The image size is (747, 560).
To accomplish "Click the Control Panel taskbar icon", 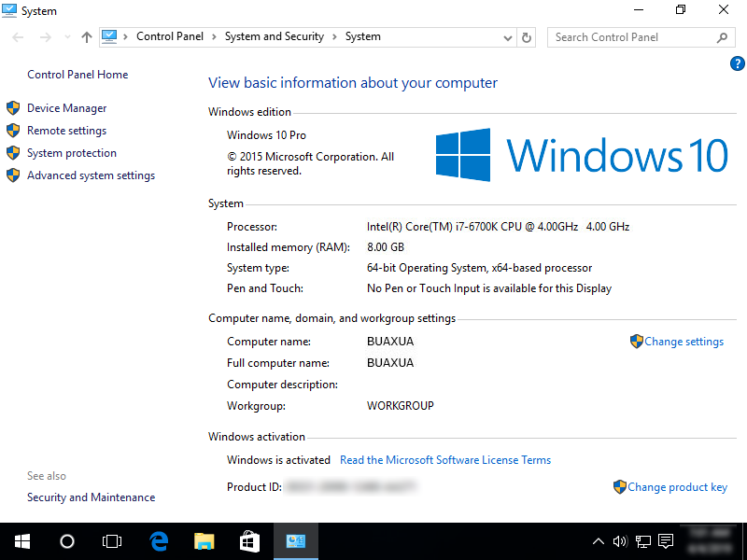I will 296,541.
